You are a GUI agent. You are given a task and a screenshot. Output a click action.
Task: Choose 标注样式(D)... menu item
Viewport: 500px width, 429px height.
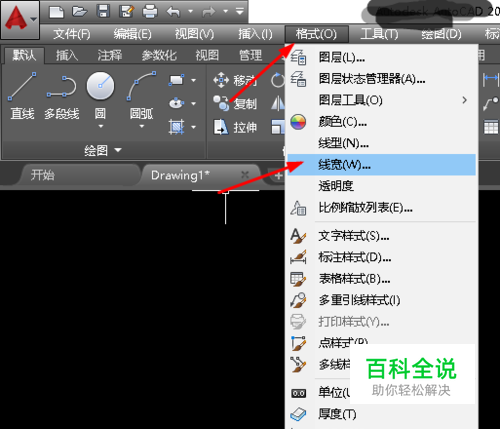(x=381, y=257)
